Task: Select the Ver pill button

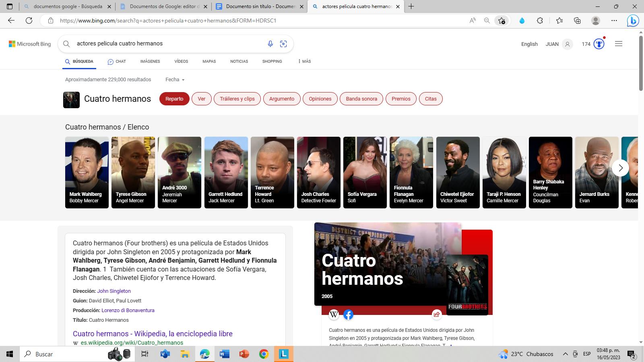Action: click(x=202, y=99)
